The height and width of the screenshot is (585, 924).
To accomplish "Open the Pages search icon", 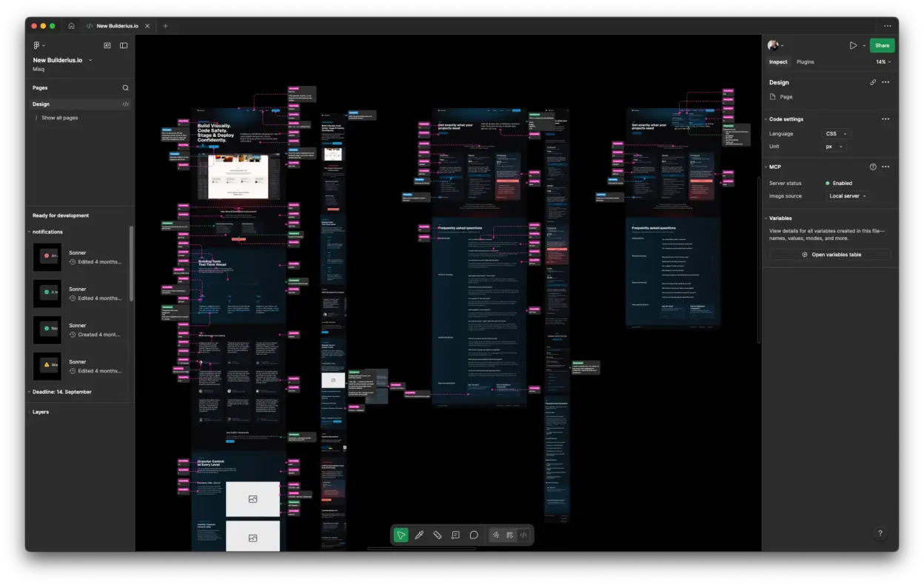I will click(125, 87).
